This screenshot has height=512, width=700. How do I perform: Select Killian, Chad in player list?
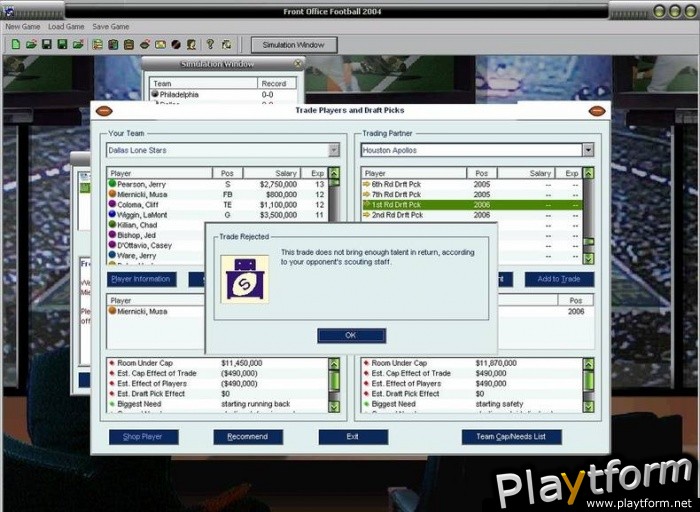156,225
